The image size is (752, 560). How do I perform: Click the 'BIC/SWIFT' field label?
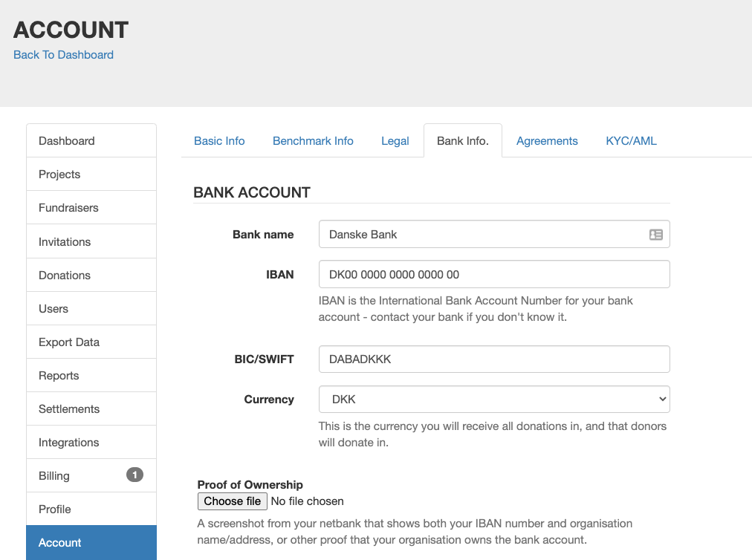coord(265,359)
